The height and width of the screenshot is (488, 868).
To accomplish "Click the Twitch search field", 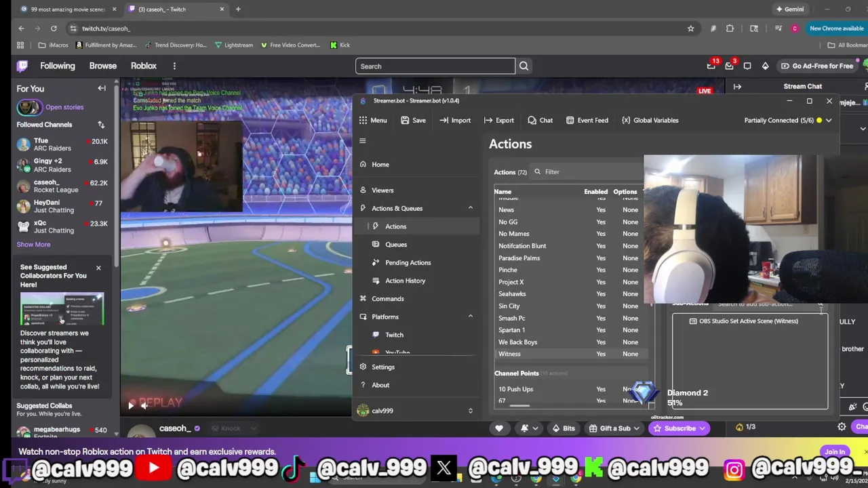I will [x=435, y=66].
